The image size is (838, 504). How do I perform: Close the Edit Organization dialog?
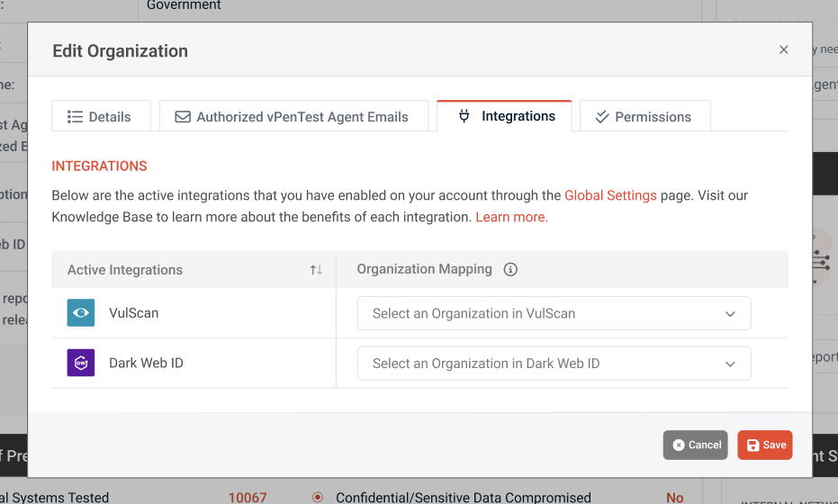point(784,50)
